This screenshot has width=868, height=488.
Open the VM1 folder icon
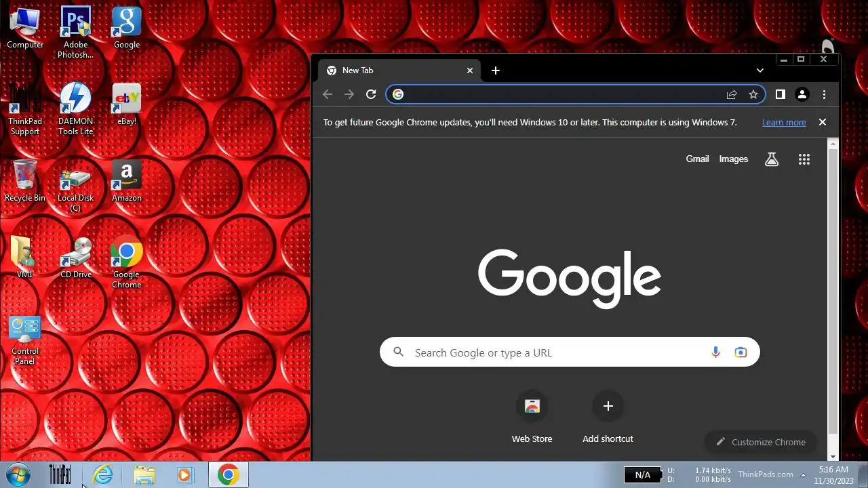pyautogui.click(x=24, y=258)
